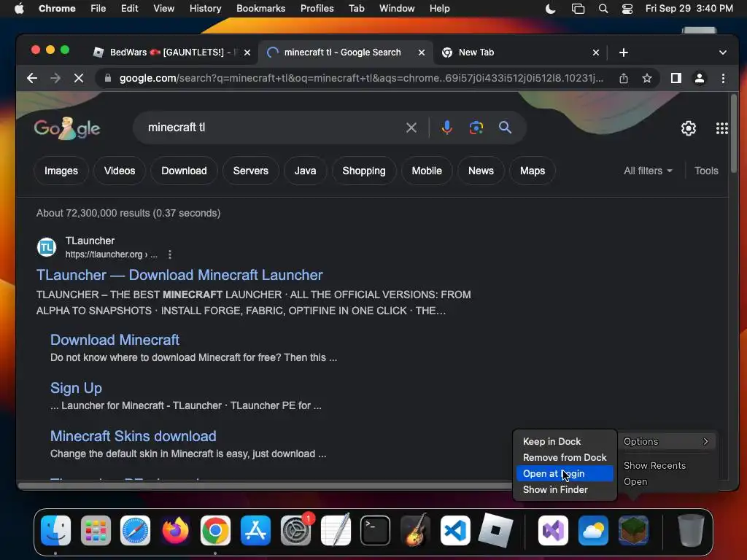Open Terminal from the Dock
The image size is (747, 560).
[376, 531]
